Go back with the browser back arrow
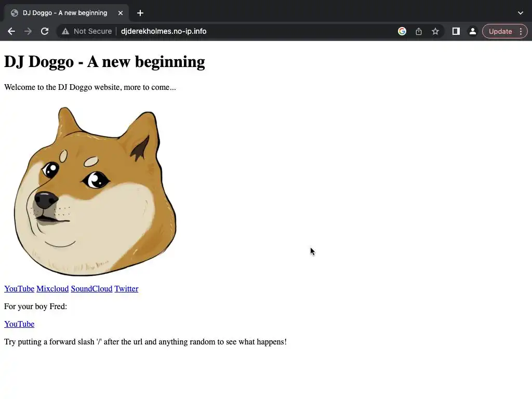 point(11,31)
